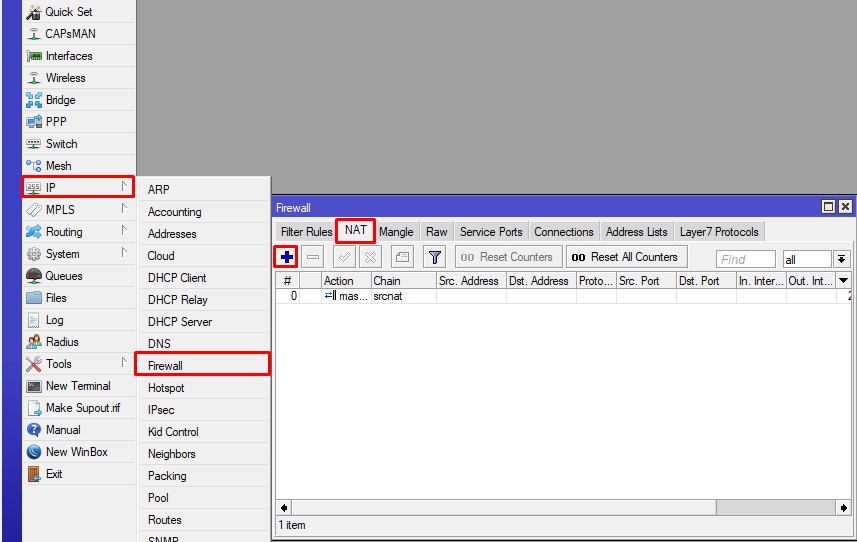Open the Wireless sidebar item
The width and height of the screenshot is (857, 542).
point(65,78)
